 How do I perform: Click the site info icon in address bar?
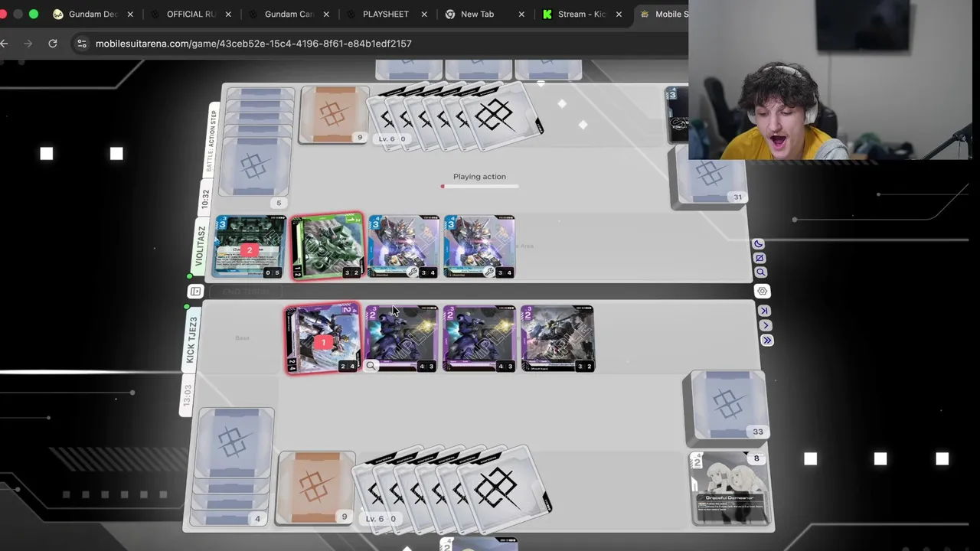tap(82, 44)
